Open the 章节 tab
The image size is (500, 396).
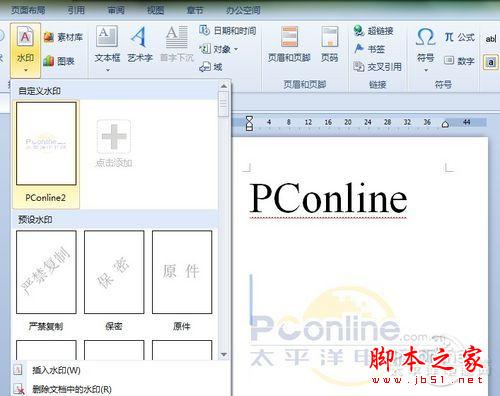195,10
